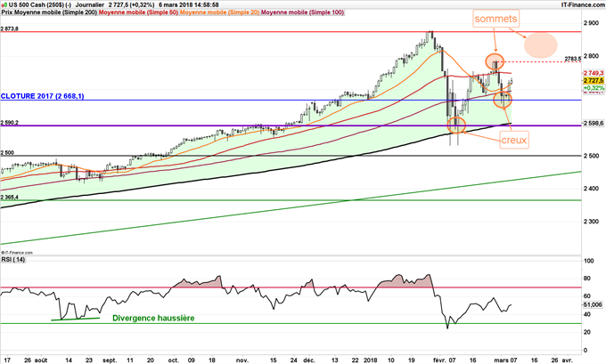This screenshot has width=606, height=364.
Task: Select the Moyenne mobile (Simple 100) legend
Action: (302, 12)
